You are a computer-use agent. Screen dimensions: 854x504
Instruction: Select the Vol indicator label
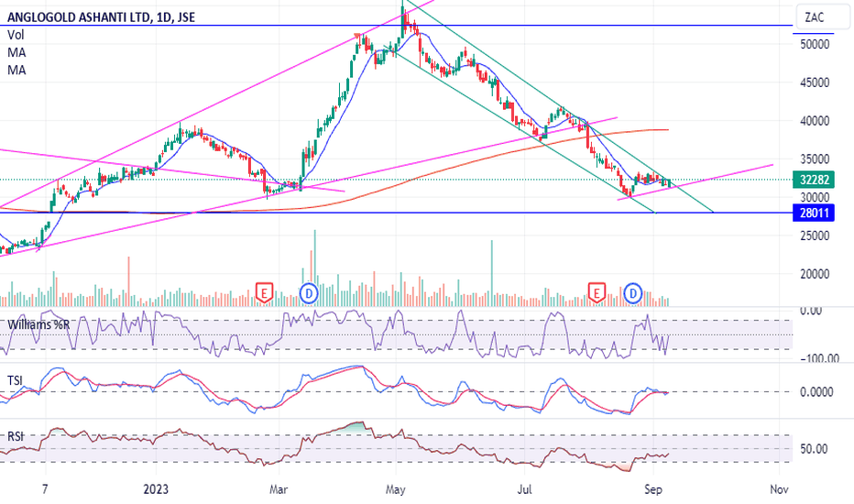(16, 35)
